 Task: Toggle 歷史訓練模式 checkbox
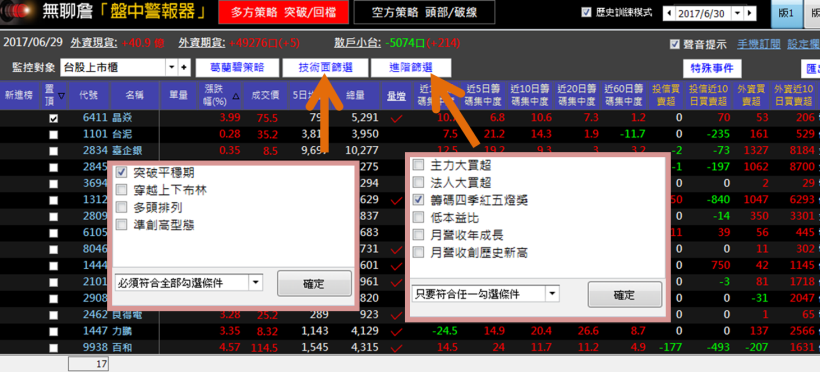tap(586, 12)
